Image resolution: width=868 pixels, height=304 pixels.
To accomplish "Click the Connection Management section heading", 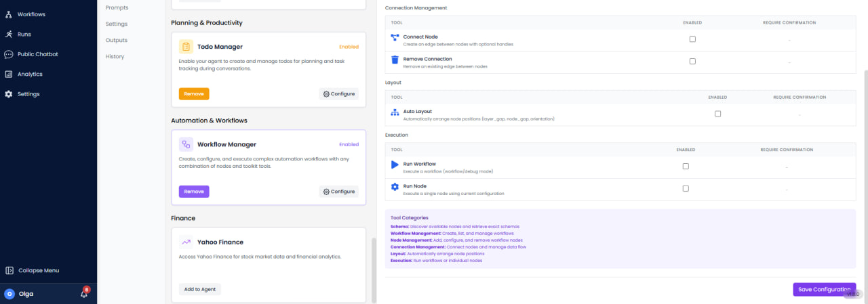I will (x=416, y=7).
